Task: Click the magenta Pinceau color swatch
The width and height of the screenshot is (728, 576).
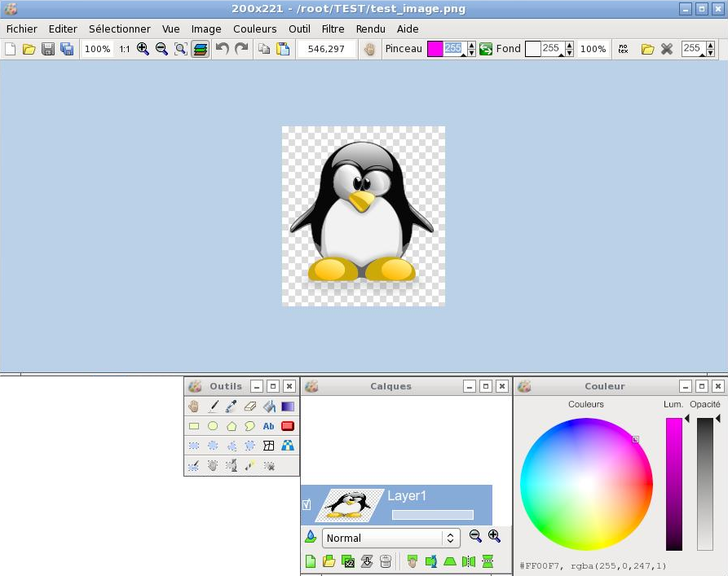Action: [435, 49]
